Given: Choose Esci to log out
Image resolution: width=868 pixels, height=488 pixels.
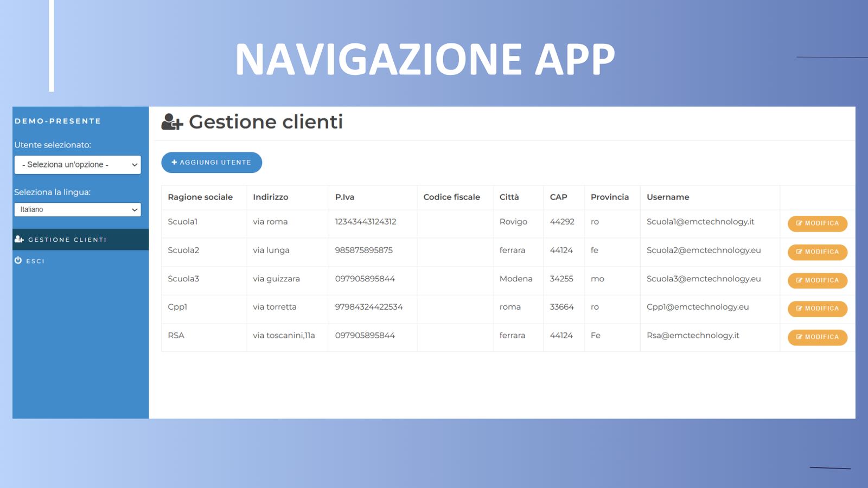Looking at the screenshot, I should click(x=35, y=261).
